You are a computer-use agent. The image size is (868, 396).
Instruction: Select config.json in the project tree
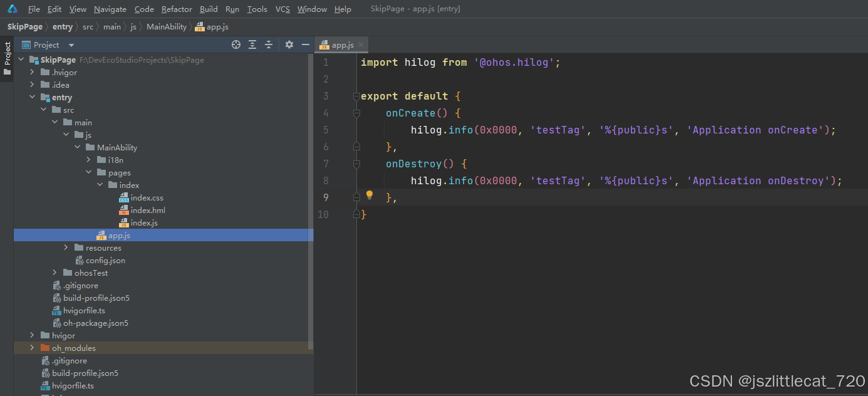click(x=105, y=261)
